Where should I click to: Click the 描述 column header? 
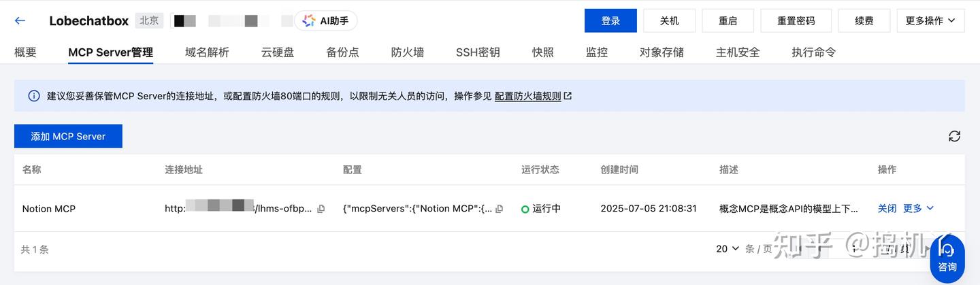pyautogui.click(x=729, y=169)
